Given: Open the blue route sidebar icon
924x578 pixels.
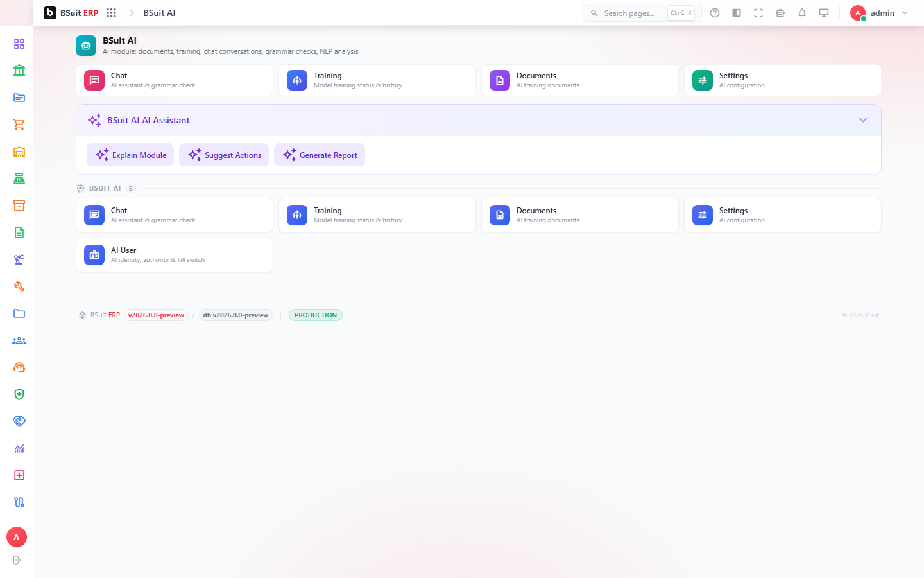Looking at the screenshot, I should point(19,502).
